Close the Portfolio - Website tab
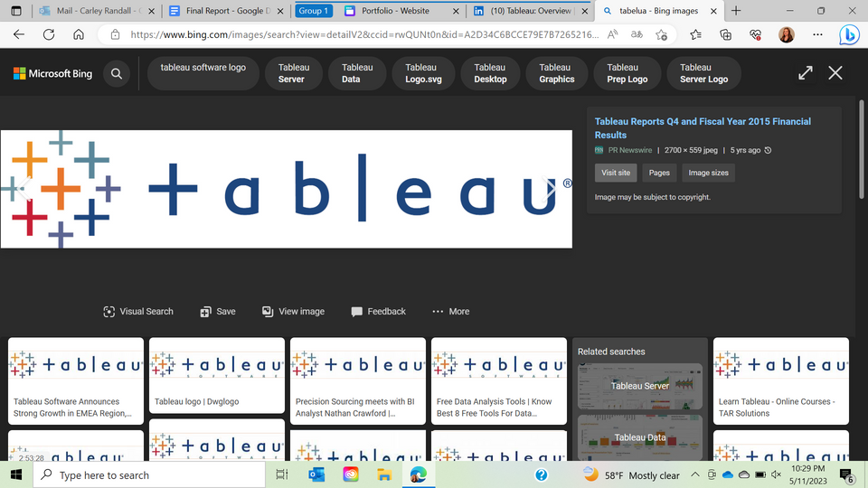The width and height of the screenshot is (868, 488). point(456,11)
